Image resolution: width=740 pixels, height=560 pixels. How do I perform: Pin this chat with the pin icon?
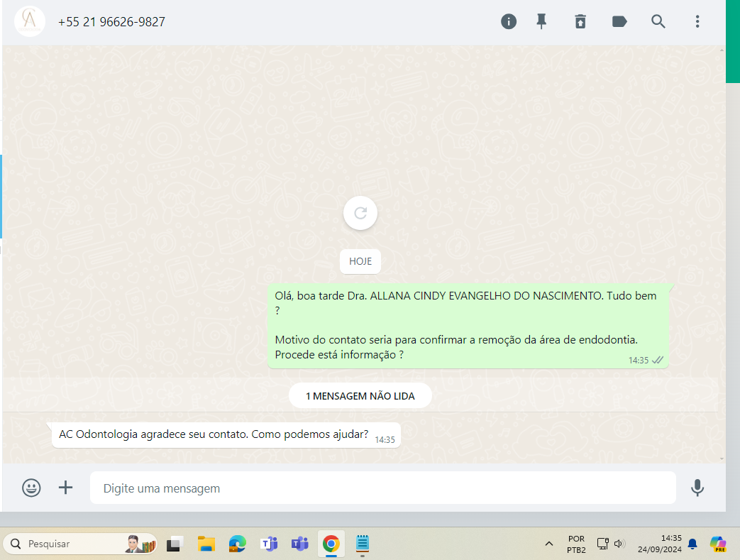(x=541, y=21)
